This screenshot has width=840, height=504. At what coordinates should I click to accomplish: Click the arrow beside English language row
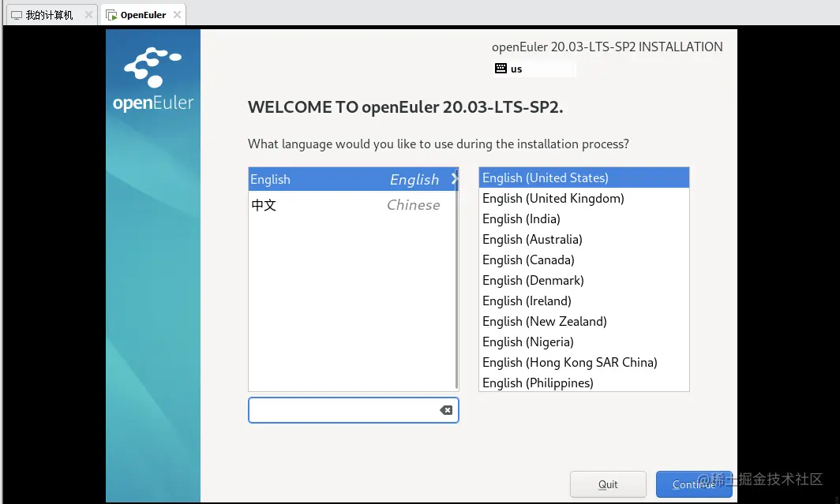click(x=454, y=179)
